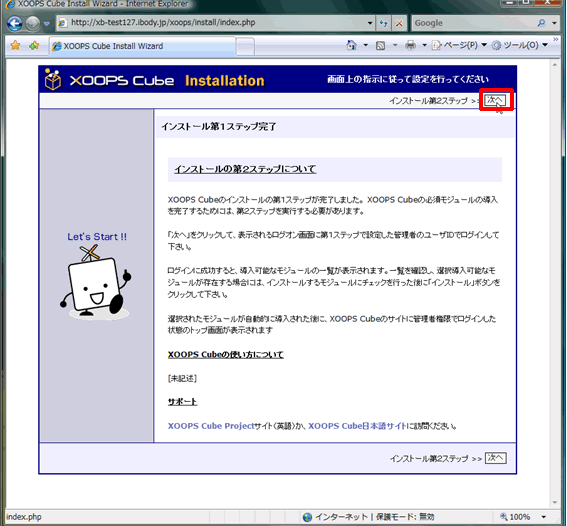567x526 pixels.
Task: Expand the feeds dropdown arrow
Action: coord(395,46)
